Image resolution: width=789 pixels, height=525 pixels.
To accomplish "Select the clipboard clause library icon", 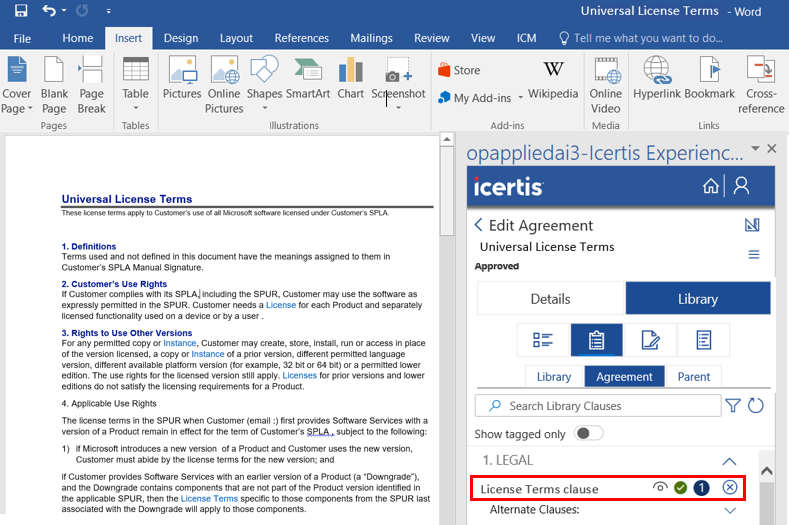I will click(x=597, y=340).
